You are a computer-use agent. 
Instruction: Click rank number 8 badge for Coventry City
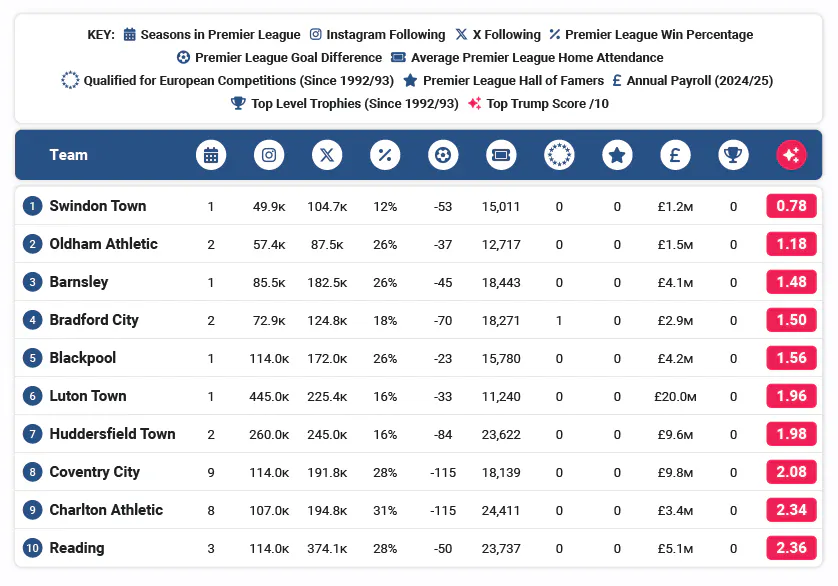coord(32,472)
